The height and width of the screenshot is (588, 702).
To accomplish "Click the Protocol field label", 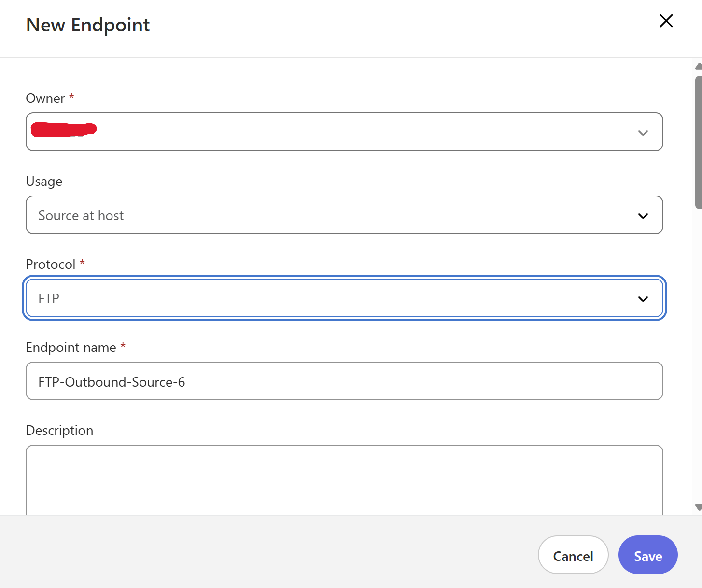I will (x=51, y=264).
